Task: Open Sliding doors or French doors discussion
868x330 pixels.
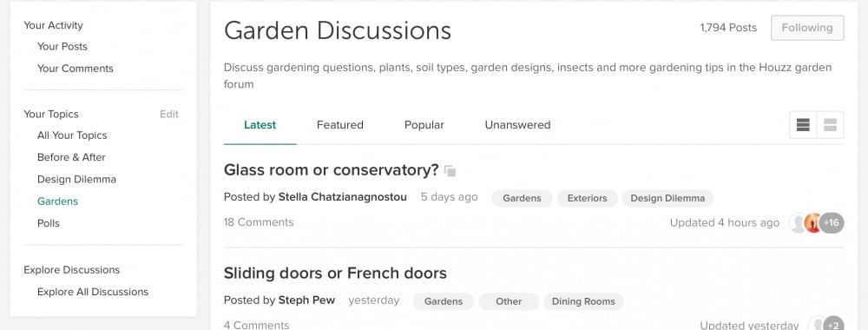Action: click(335, 273)
